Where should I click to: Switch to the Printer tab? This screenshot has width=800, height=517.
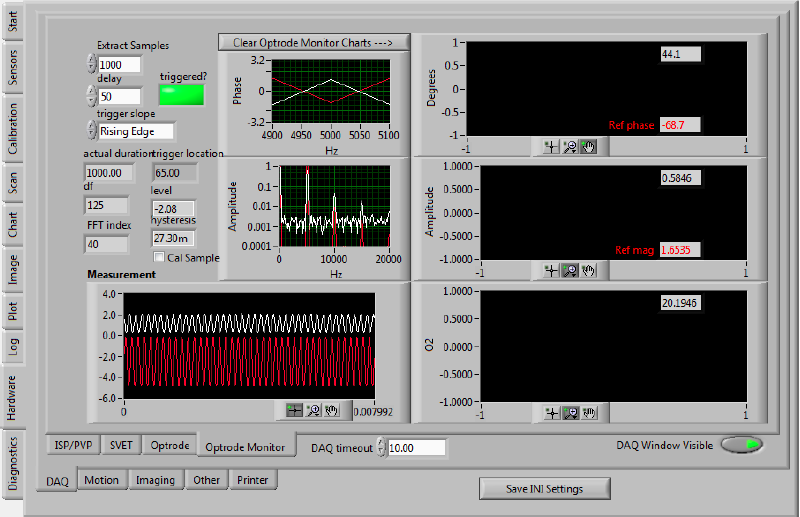point(253,480)
